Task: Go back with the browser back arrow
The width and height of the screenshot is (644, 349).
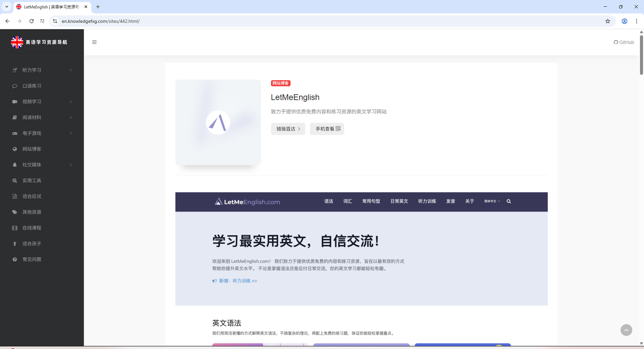Action: (7, 21)
